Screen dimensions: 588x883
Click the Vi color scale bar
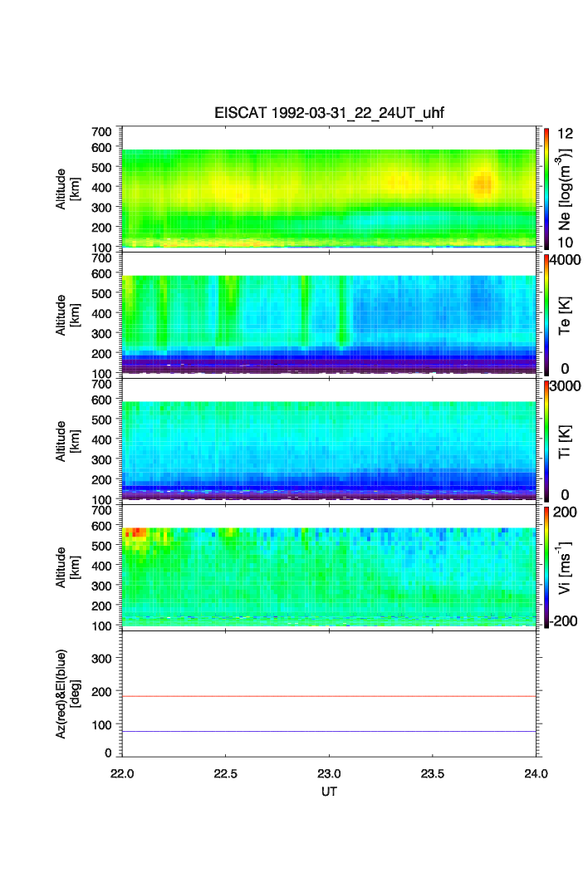(546, 567)
